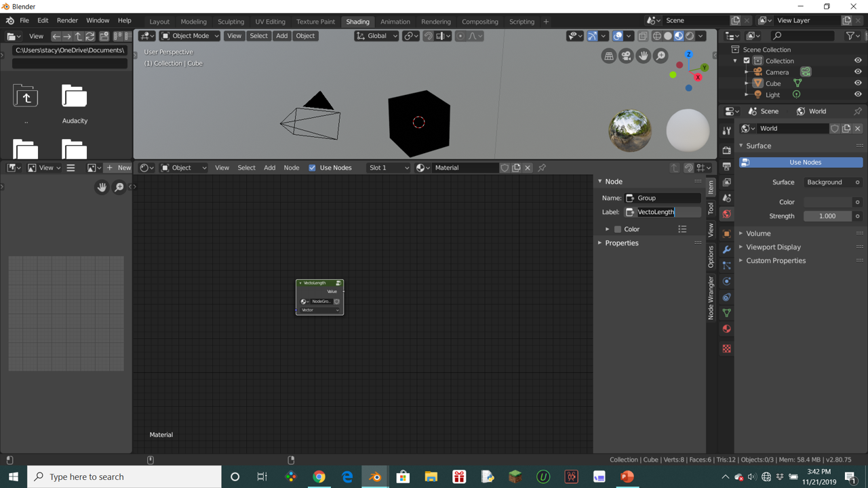Screen dimensions: 868x488
Task: Open the View Layer properties tab
Action: coord(726,182)
